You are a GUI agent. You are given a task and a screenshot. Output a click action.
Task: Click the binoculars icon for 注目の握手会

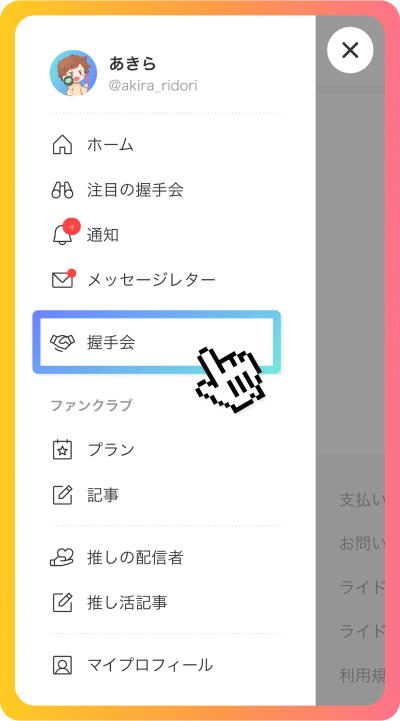(x=62, y=189)
